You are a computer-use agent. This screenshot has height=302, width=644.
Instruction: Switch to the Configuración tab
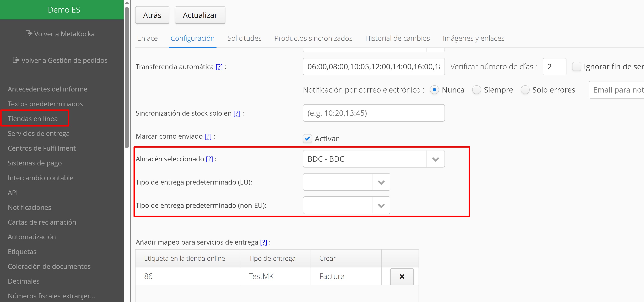(x=192, y=38)
